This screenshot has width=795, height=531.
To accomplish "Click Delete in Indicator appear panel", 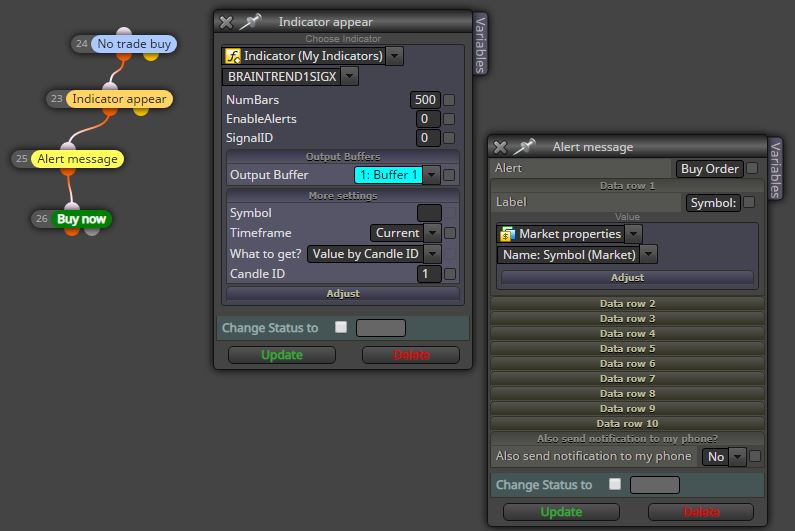I will pos(411,355).
